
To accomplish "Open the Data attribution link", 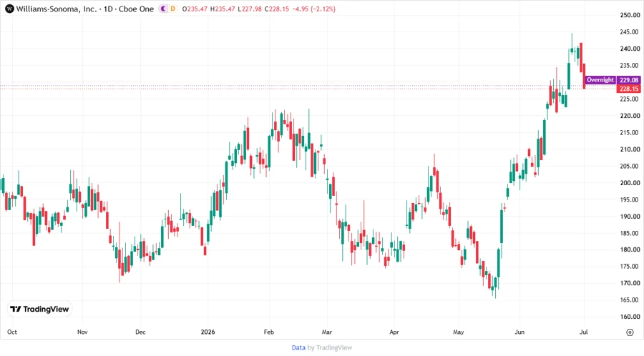I will [x=298, y=347].
